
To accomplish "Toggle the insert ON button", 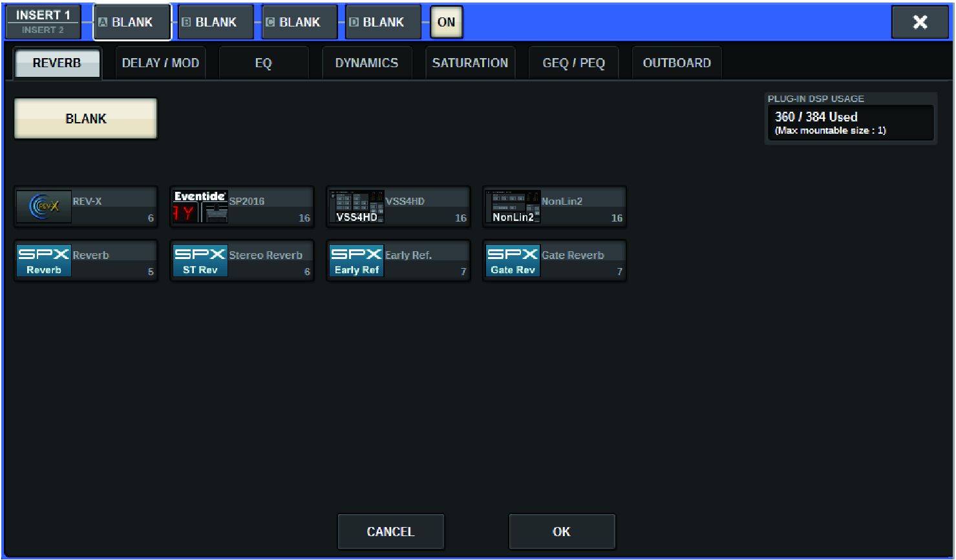I will 446,22.
